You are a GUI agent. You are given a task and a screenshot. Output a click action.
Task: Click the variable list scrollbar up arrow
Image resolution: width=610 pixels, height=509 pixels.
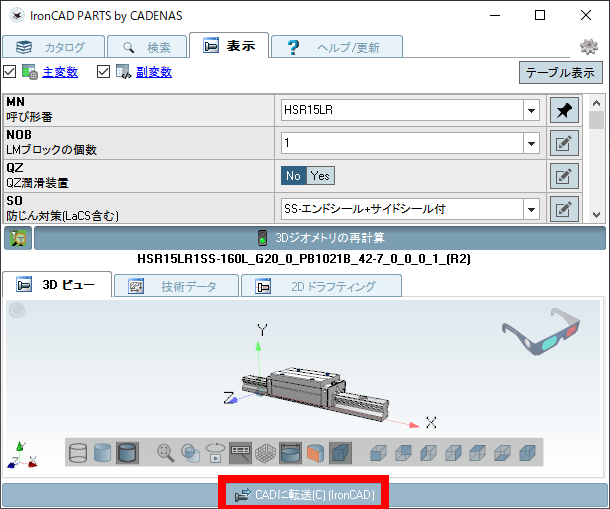596,103
